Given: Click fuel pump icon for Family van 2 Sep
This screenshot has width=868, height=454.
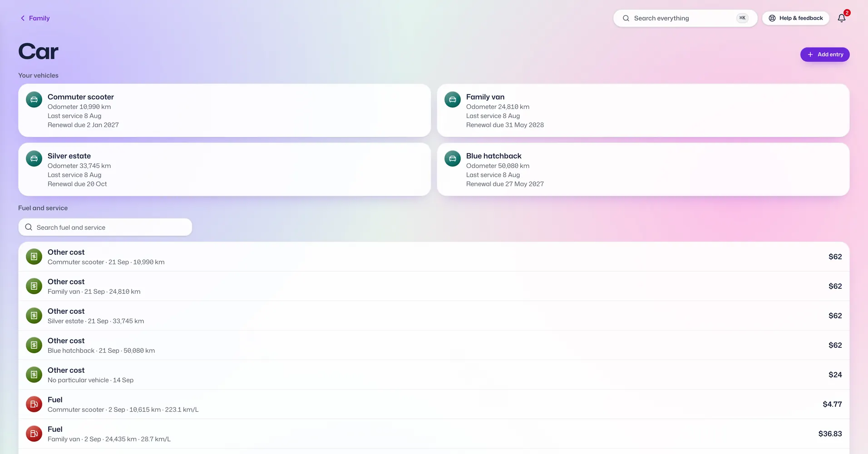Looking at the screenshot, I should (34, 434).
